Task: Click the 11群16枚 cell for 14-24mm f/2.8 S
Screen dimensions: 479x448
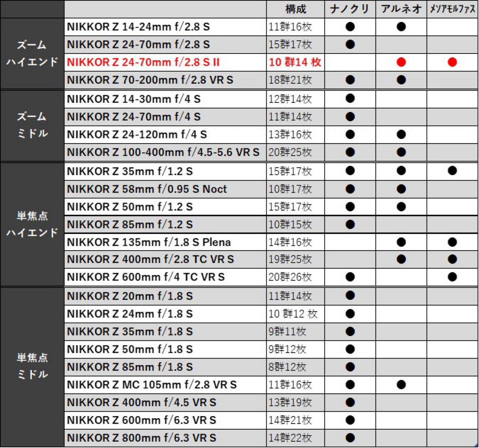Action: point(295,27)
